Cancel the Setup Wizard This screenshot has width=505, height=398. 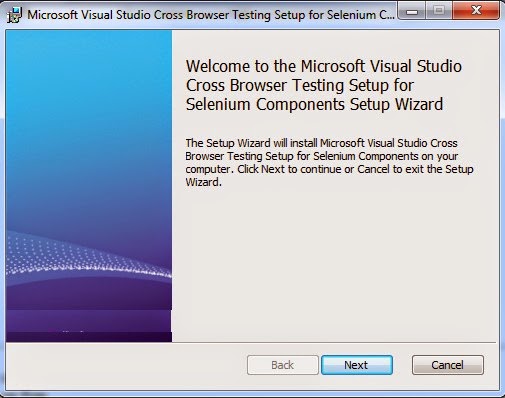[x=447, y=365]
